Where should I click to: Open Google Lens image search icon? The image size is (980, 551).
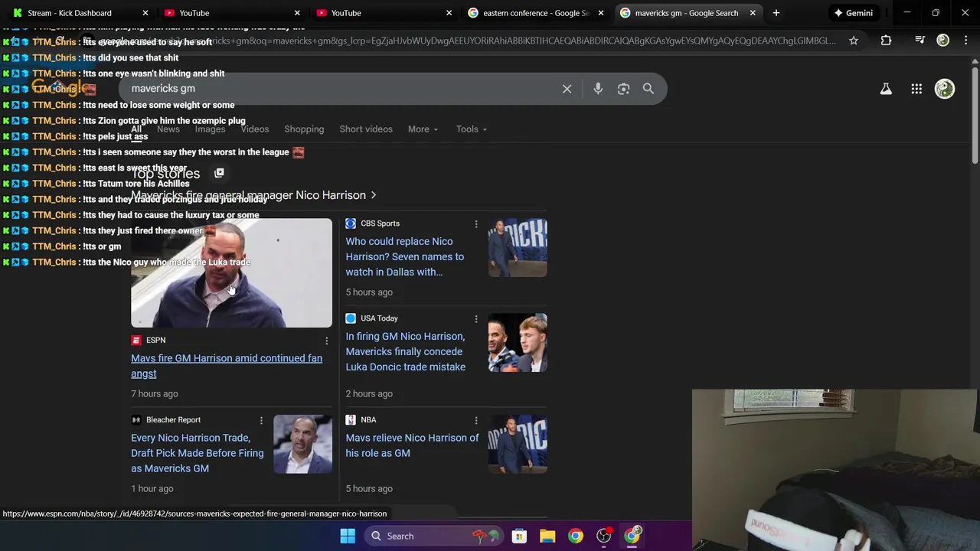(623, 89)
